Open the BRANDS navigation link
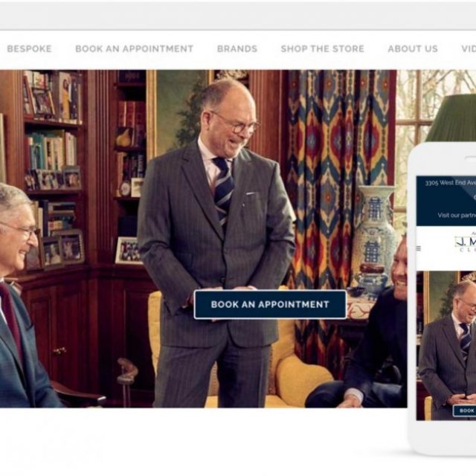This screenshot has height=476, width=476. pyautogui.click(x=237, y=48)
